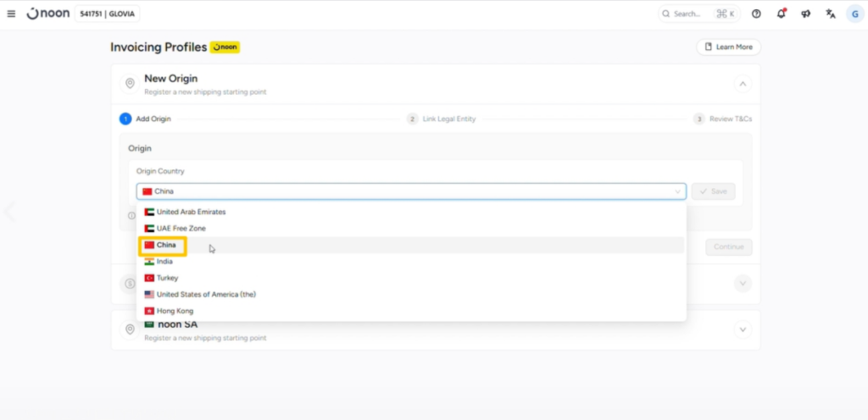The height and width of the screenshot is (420, 868).
Task: Open the Origin Country combo box
Action: (411, 191)
